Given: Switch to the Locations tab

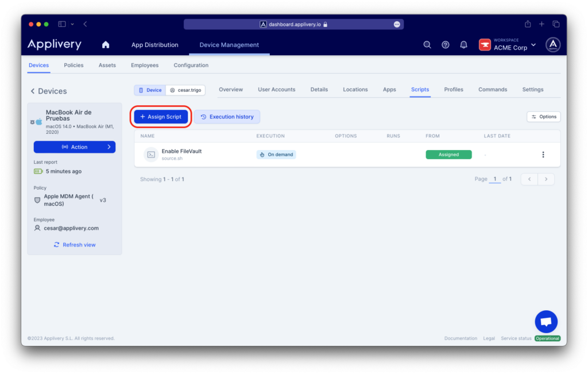Looking at the screenshot, I should click(355, 90).
